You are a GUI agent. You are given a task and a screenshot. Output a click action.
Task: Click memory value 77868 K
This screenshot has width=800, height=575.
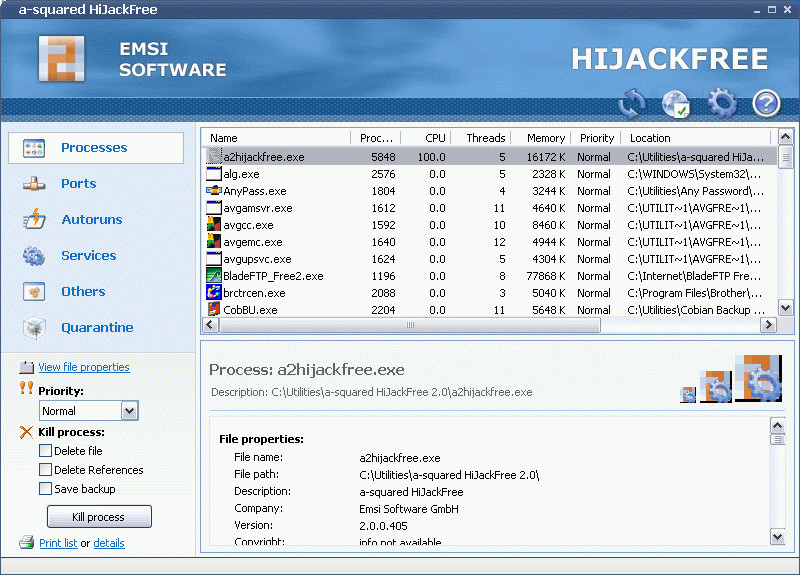click(x=545, y=276)
